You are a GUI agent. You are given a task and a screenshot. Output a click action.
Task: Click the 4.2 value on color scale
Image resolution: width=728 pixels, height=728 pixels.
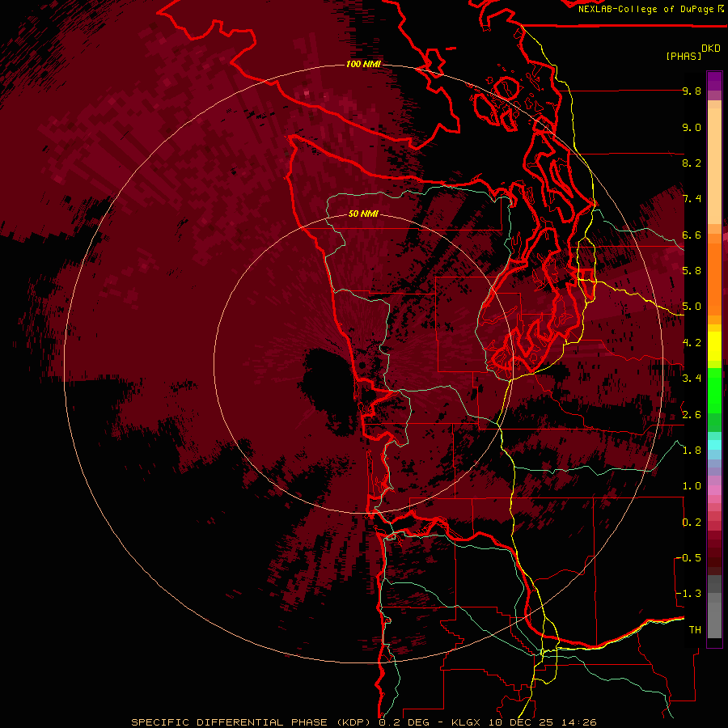[692, 343]
